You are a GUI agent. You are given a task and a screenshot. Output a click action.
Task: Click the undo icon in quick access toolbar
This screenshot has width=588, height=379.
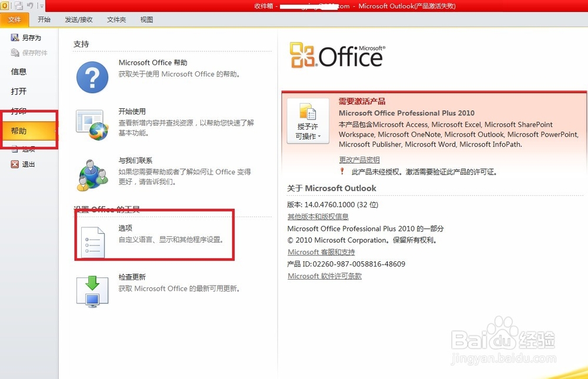(x=30, y=6)
